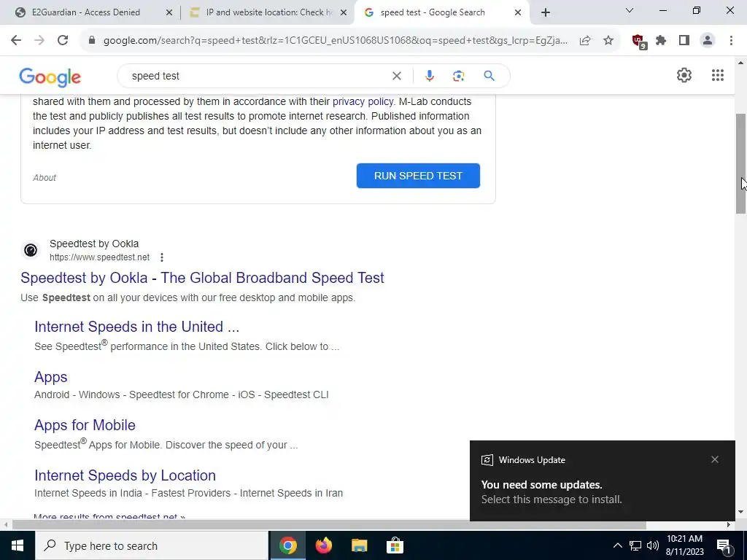Open Apps for Mobile sitelink
Screen dimensions: 747x560
[x=85, y=425]
